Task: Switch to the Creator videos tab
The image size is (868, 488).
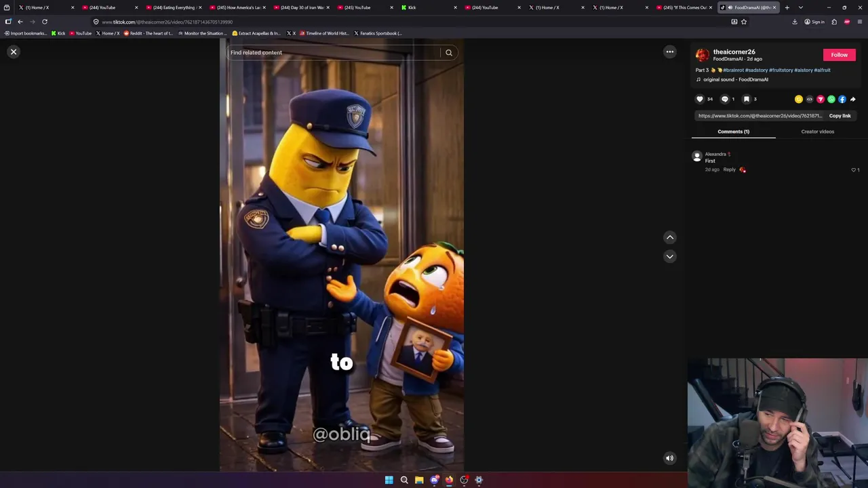Action: pos(818,131)
